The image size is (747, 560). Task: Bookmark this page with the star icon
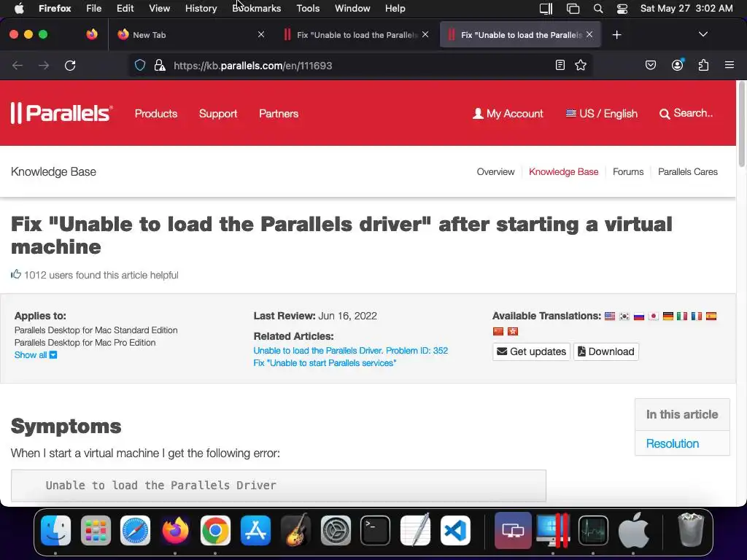(x=580, y=65)
